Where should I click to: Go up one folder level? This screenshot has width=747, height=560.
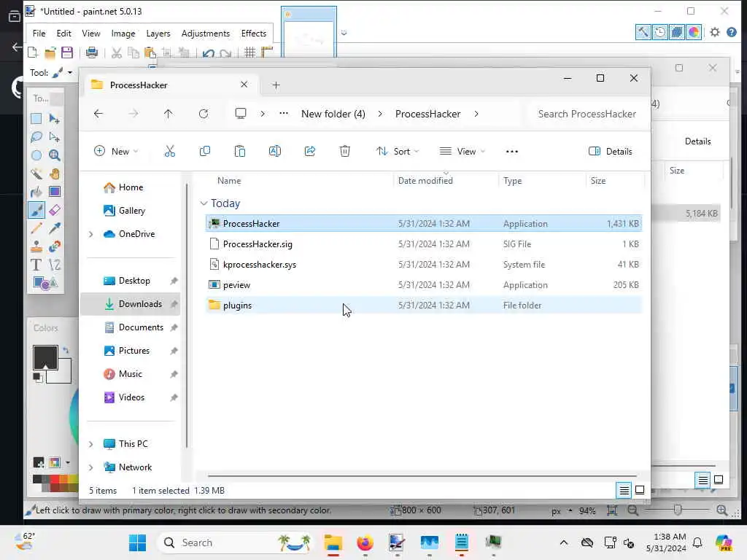169,114
